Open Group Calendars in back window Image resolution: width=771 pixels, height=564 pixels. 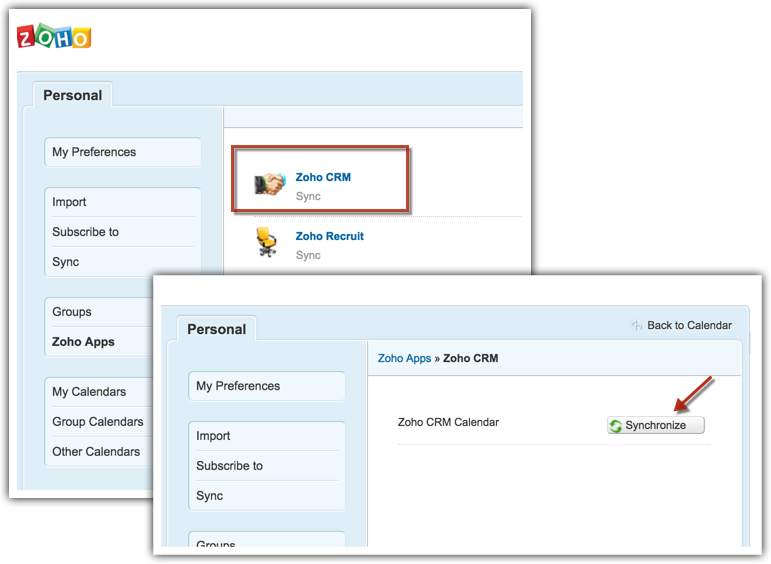[x=99, y=421]
